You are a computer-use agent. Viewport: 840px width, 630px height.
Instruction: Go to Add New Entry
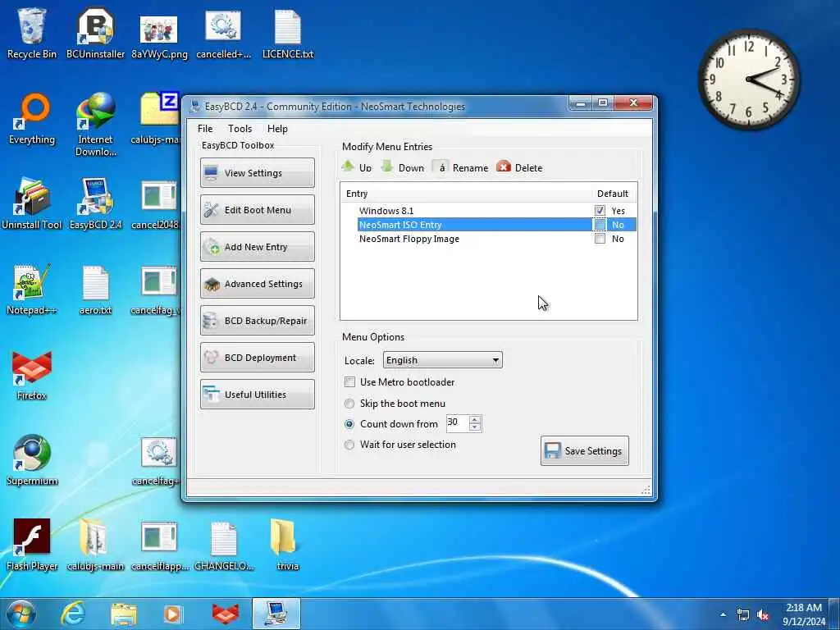pos(257,246)
